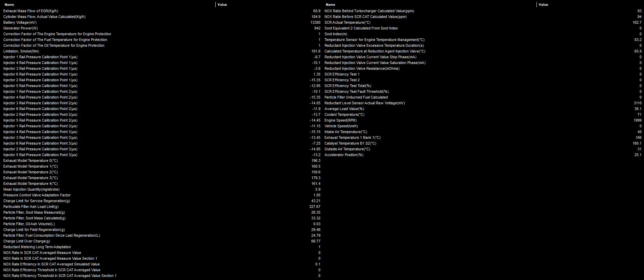Select Soot Equivalent 2 Calculated From Soot Index
644x280 pixels.
(483, 28)
